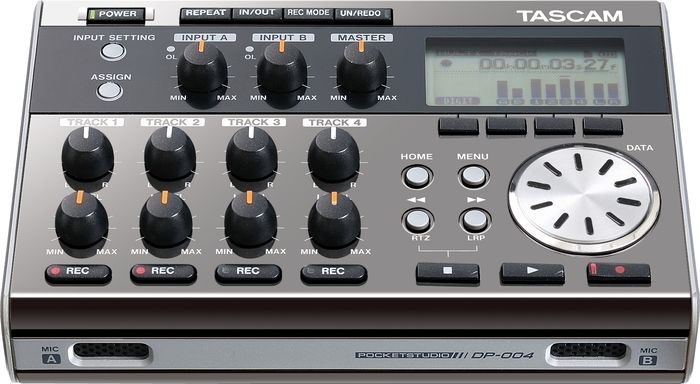
Task: Adjust the INPUT A level knob
Action: click(x=202, y=72)
